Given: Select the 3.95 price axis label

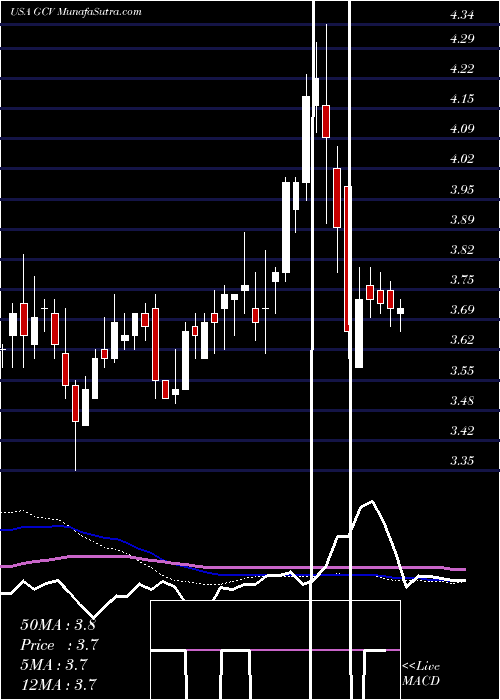Looking at the screenshot, I should pos(462,189).
